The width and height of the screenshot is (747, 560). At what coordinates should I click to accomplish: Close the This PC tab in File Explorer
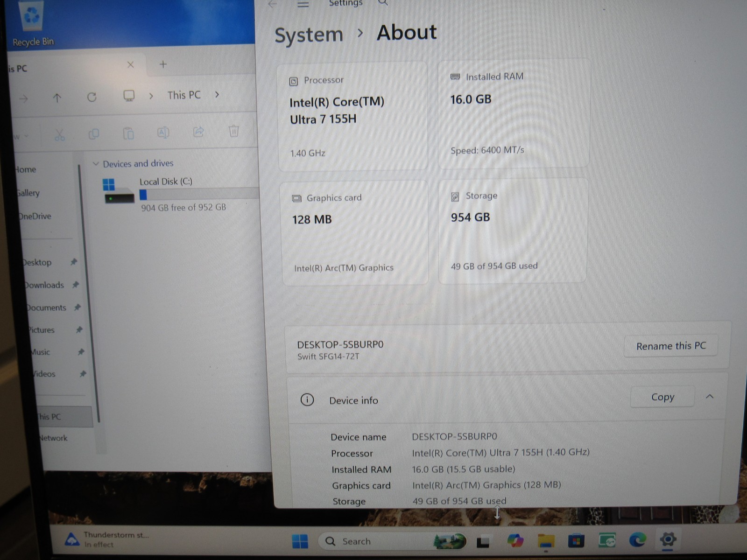131,65
